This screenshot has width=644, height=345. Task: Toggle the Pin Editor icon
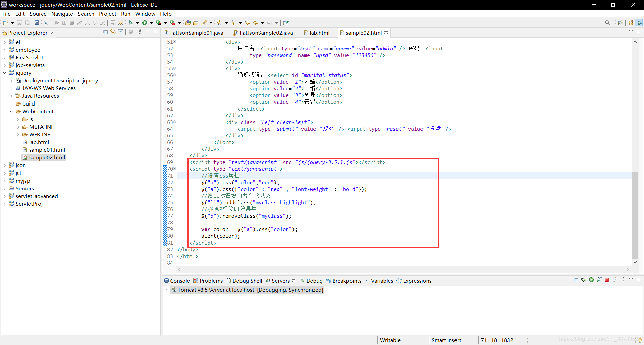pos(286,22)
